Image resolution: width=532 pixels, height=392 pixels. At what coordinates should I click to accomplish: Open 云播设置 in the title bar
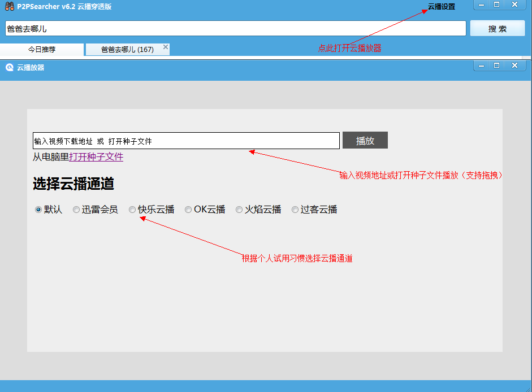[441, 7]
